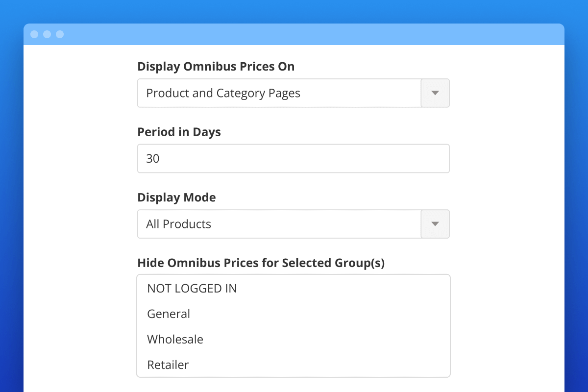This screenshot has height=392, width=588.
Task: Click the dropdown arrow beside All Products
Action: click(435, 224)
